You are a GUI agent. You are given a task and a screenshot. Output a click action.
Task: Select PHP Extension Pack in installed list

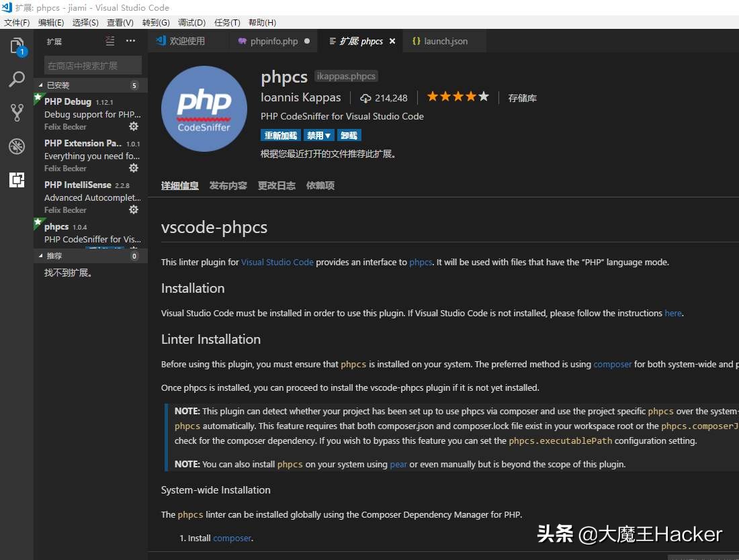[x=91, y=155]
